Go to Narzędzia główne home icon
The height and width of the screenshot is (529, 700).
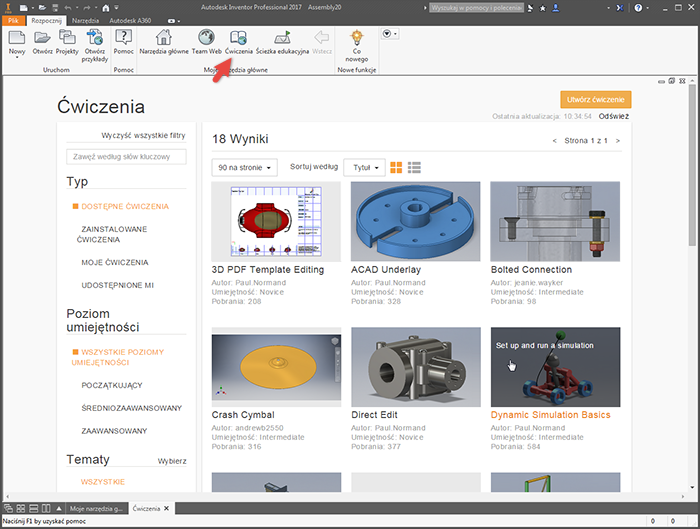tap(163, 37)
